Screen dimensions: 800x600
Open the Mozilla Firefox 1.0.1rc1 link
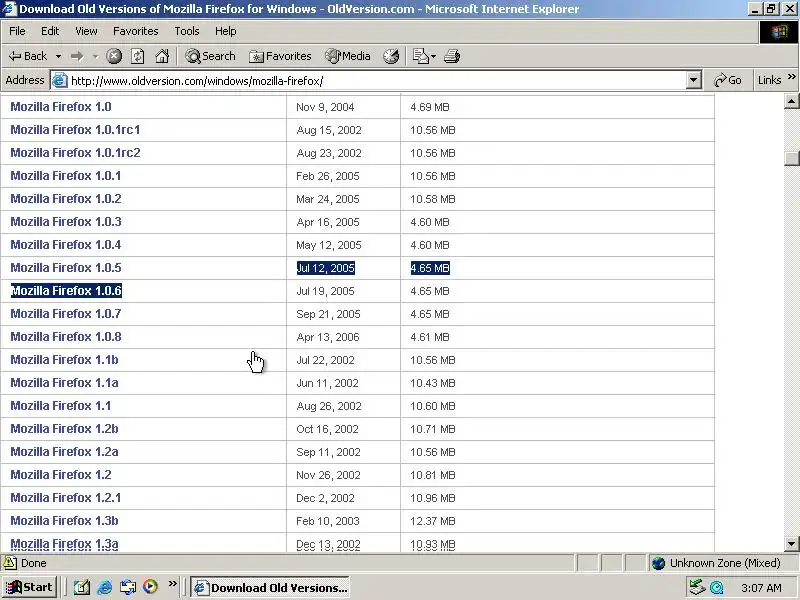(75, 130)
